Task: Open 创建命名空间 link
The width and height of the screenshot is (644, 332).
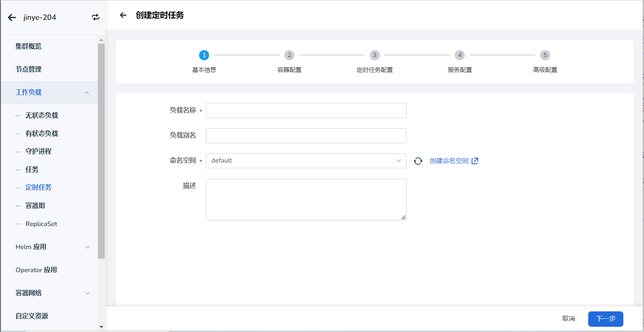Action: 449,161
